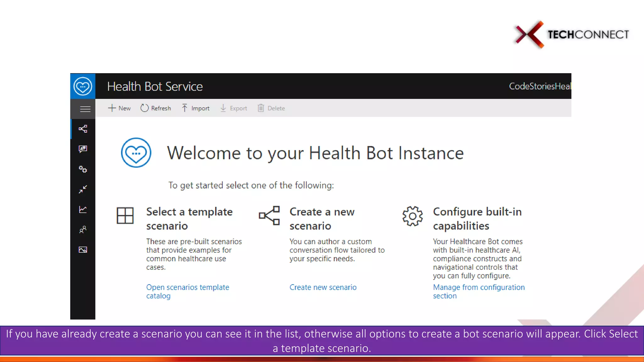Open the Language chat sidebar icon
644x362 pixels.
click(x=83, y=149)
